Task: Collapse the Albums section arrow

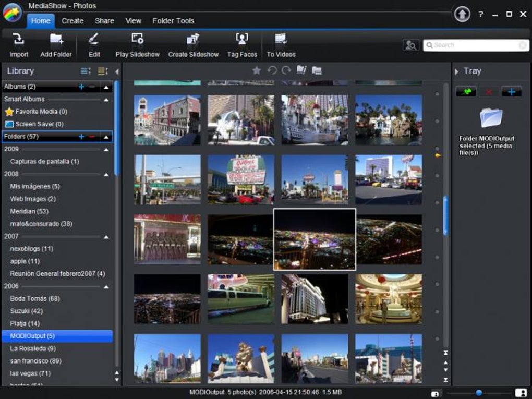Action: coord(106,87)
